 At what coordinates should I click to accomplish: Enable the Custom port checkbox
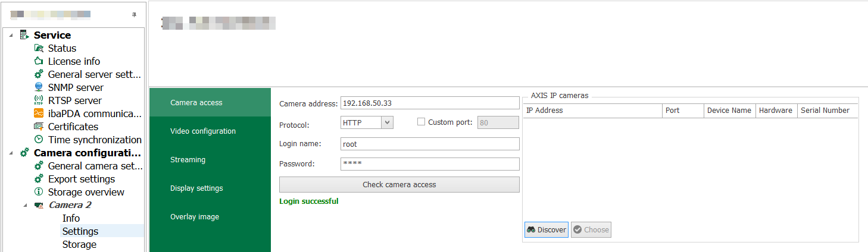(421, 122)
